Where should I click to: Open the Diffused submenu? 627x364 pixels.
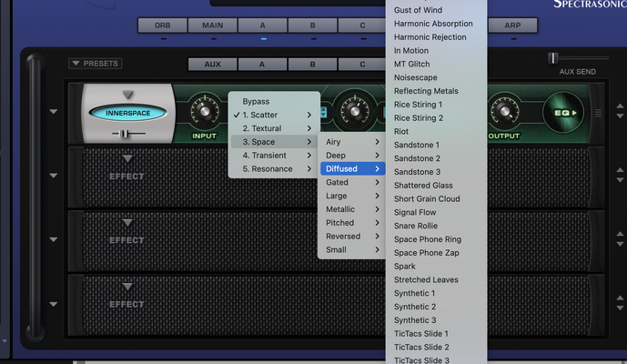tap(352, 168)
